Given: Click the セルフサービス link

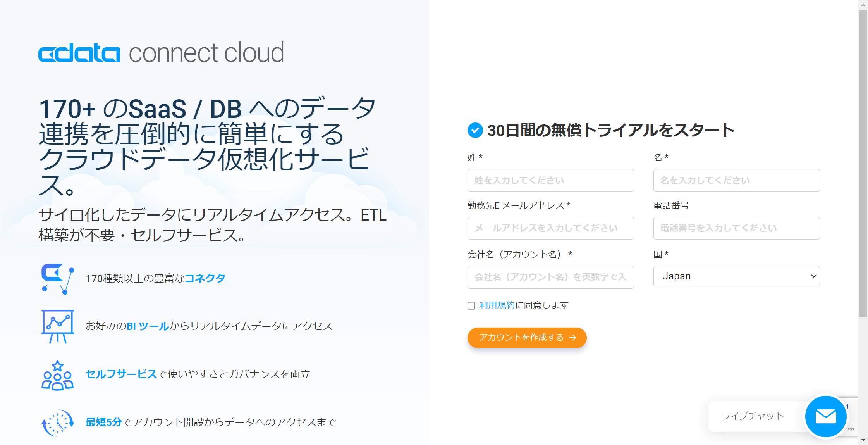Looking at the screenshot, I should 121,374.
